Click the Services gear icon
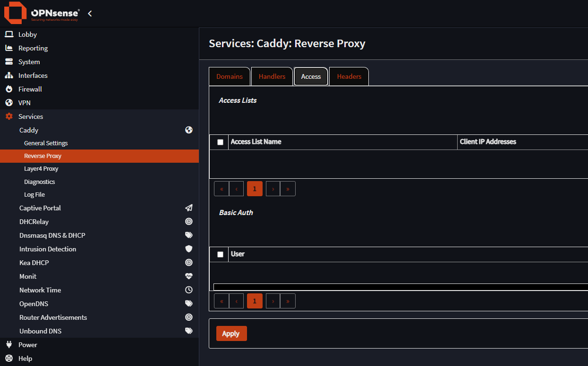 click(9, 116)
